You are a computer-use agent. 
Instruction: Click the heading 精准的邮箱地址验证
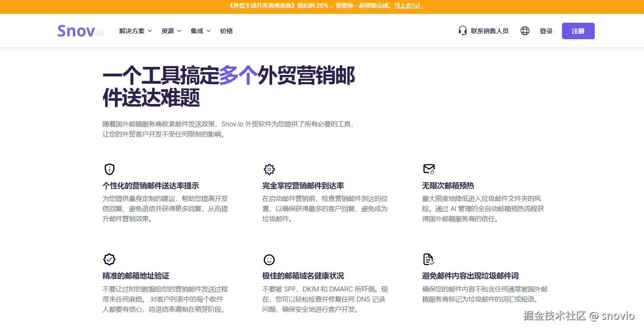coord(136,276)
